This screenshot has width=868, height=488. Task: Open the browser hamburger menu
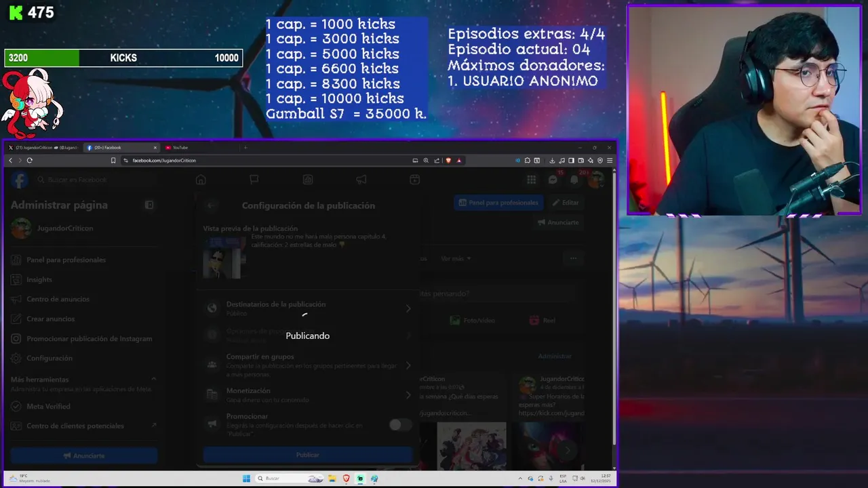point(610,161)
